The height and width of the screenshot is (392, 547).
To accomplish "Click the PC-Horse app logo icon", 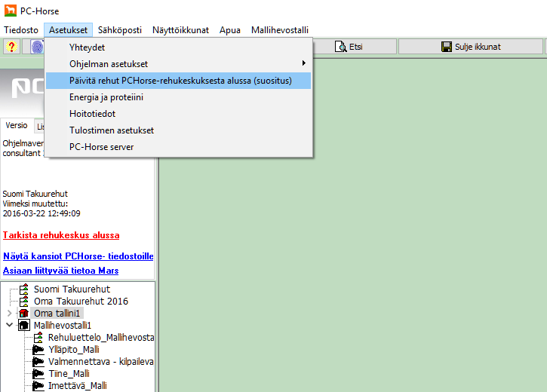I will (x=10, y=11).
